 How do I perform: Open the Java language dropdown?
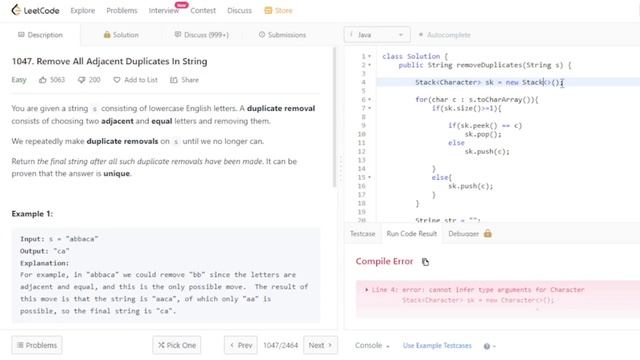click(x=376, y=35)
